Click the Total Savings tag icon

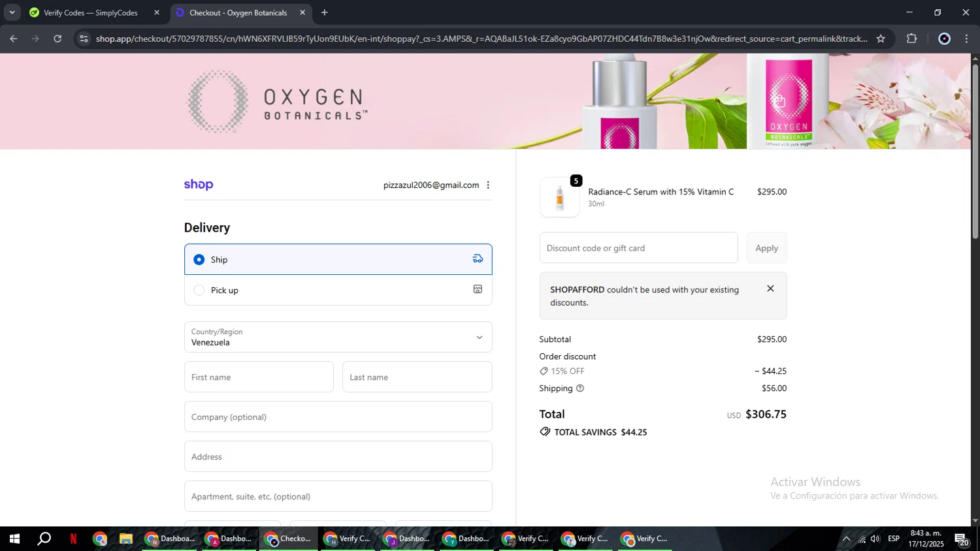545,432
